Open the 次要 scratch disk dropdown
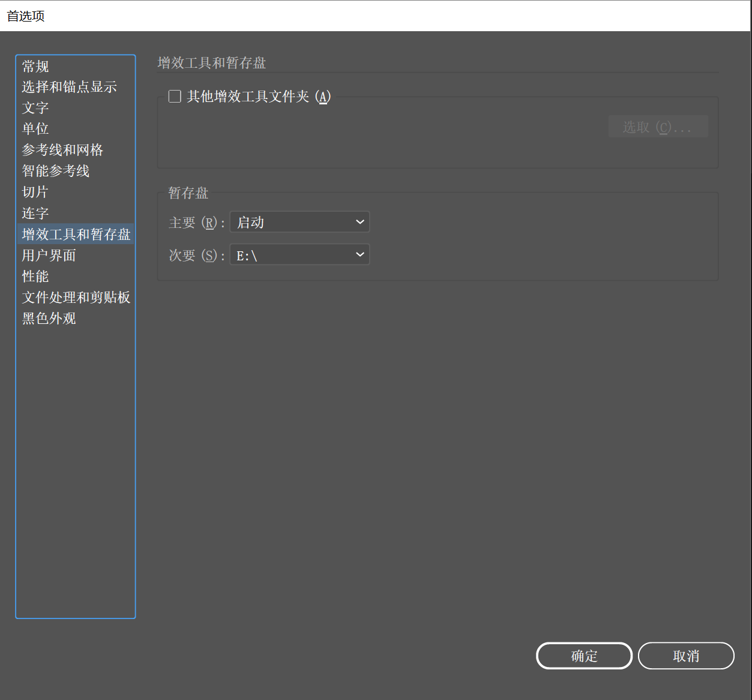This screenshot has height=700, width=752. 299,255
